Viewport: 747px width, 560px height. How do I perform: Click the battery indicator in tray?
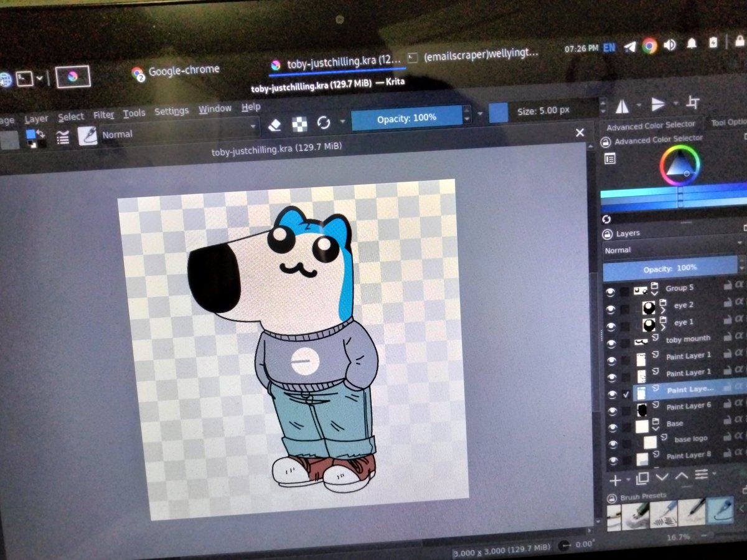click(713, 42)
